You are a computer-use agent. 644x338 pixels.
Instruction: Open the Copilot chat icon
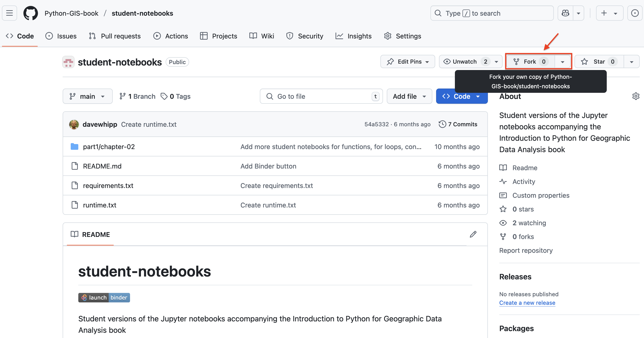565,13
